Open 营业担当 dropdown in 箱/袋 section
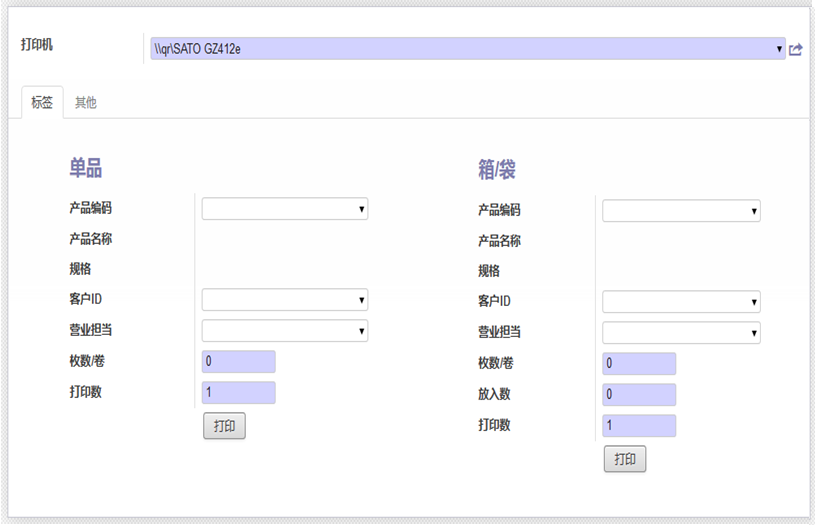The width and height of the screenshot is (815, 525). point(681,333)
